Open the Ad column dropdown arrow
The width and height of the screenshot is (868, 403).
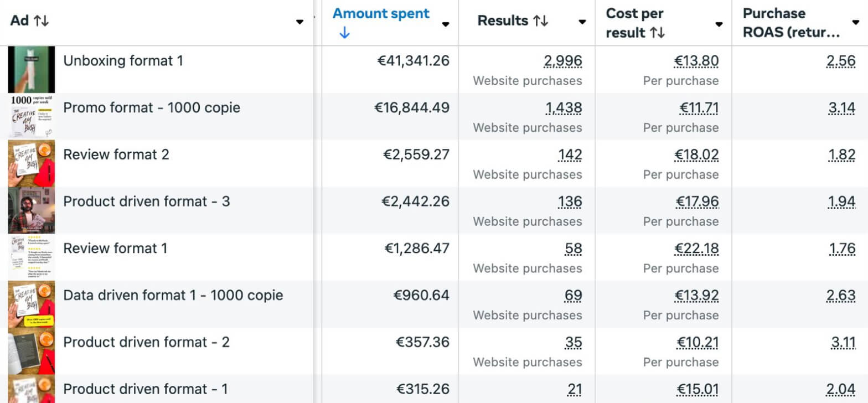[x=299, y=22]
